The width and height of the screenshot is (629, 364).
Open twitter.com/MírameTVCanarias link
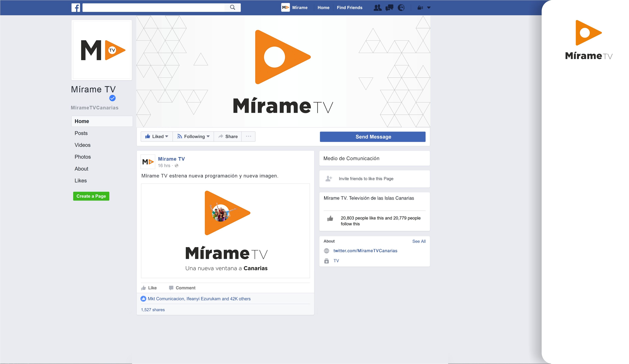365,251
